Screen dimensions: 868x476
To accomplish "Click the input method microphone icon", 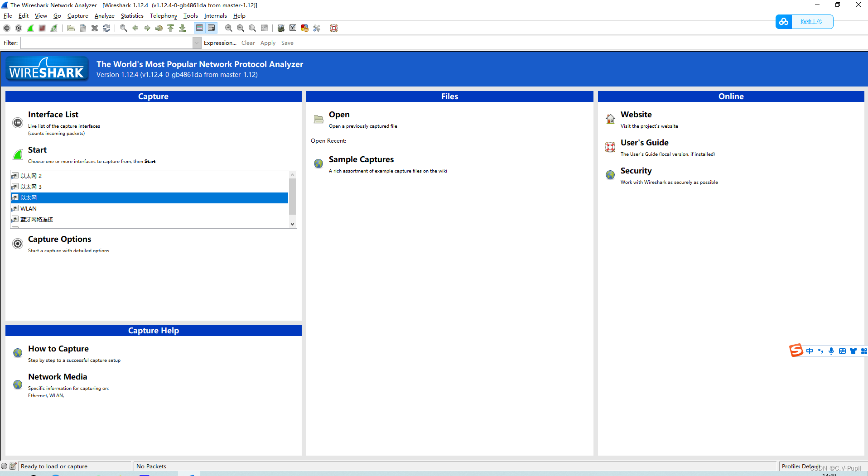I will click(x=831, y=351).
